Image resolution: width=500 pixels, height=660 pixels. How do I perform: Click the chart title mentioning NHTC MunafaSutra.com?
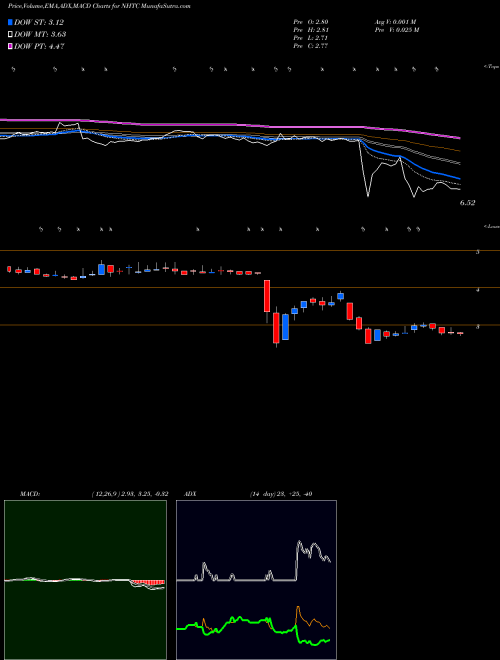point(99,7)
